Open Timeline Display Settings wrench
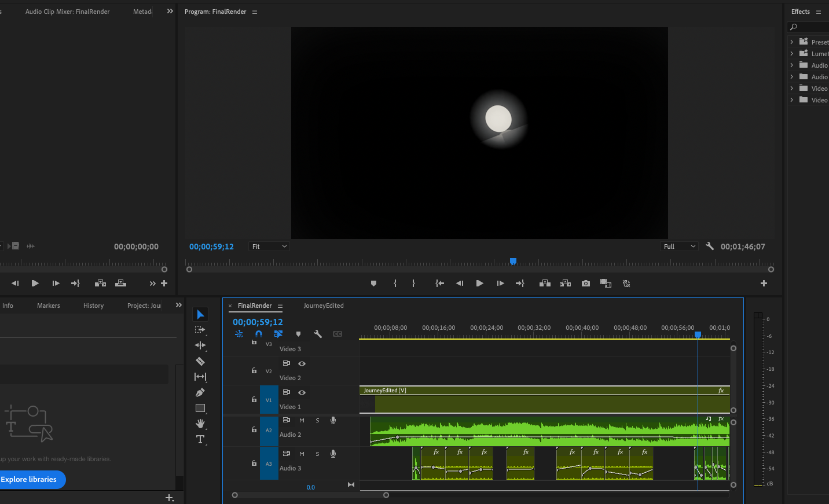The width and height of the screenshot is (829, 504). (318, 334)
